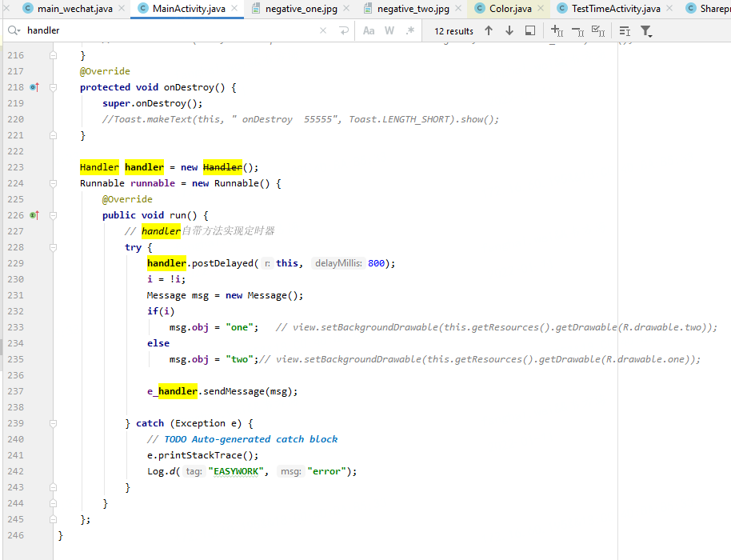Click the "EASYWORK" string in Log.d call
The height and width of the screenshot is (560, 731).
coord(236,471)
